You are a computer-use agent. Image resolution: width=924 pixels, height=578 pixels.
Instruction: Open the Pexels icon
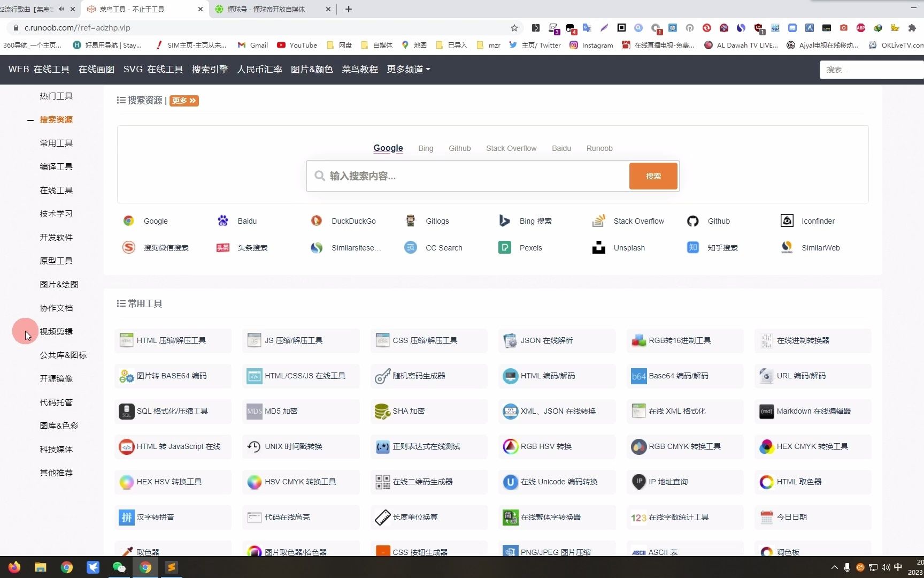(x=504, y=247)
